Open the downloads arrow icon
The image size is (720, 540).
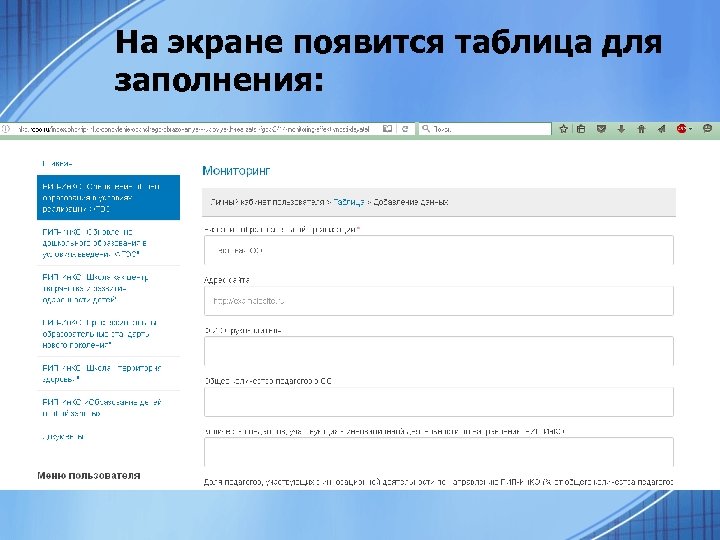click(x=621, y=129)
